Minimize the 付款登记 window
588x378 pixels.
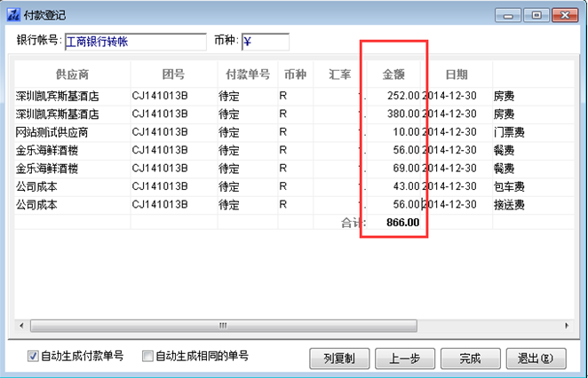coord(508,15)
